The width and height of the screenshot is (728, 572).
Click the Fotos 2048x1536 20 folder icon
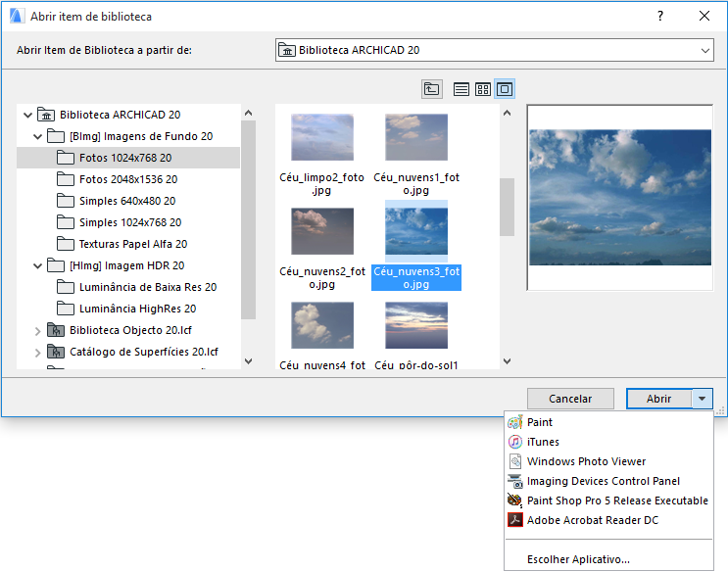pos(65,179)
